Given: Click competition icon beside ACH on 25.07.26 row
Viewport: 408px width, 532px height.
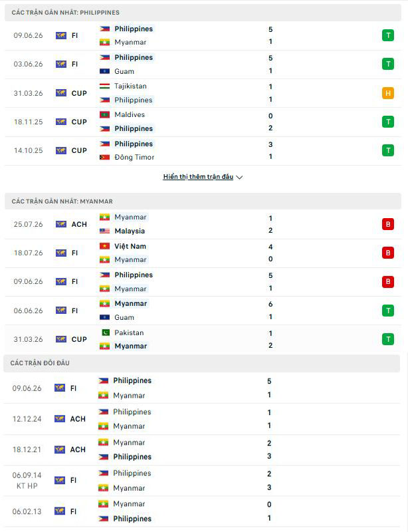Looking at the screenshot, I should (61, 224).
